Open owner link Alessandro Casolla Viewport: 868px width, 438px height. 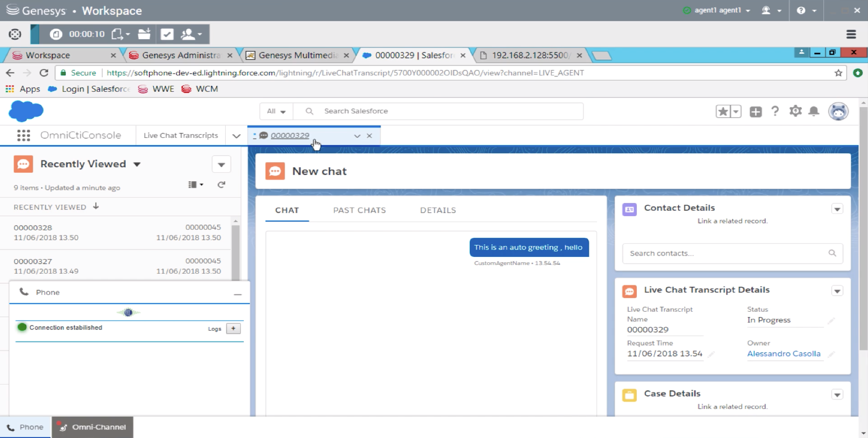coord(784,353)
